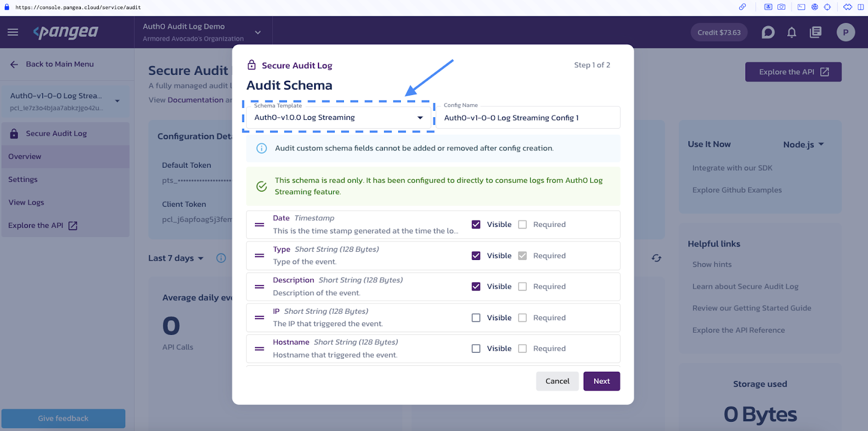Click the drag handle for the Type field
This screenshot has width=868, height=431.
(x=259, y=256)
